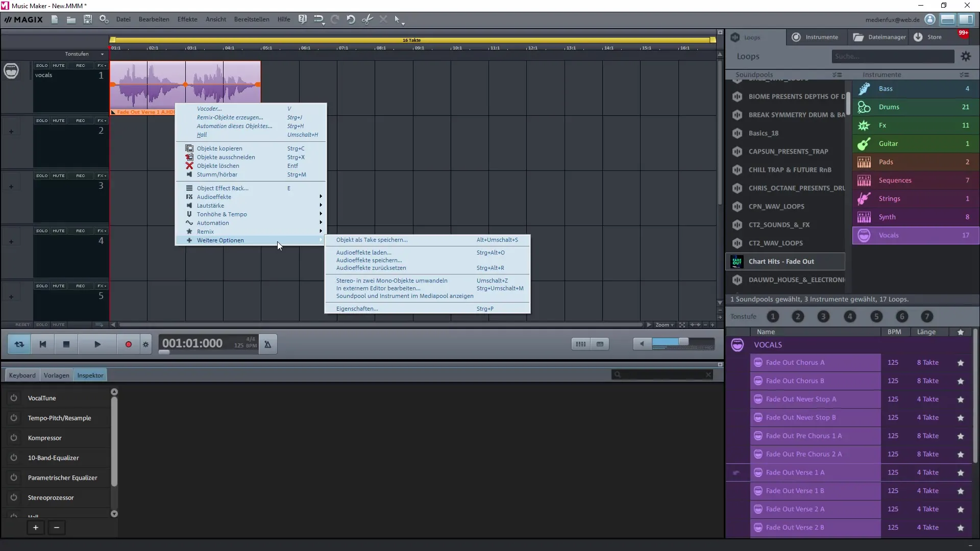Start playback with Play button
The width and height of the screenshot is (980, 551).
pyautogui.click(x=97, y=344)
